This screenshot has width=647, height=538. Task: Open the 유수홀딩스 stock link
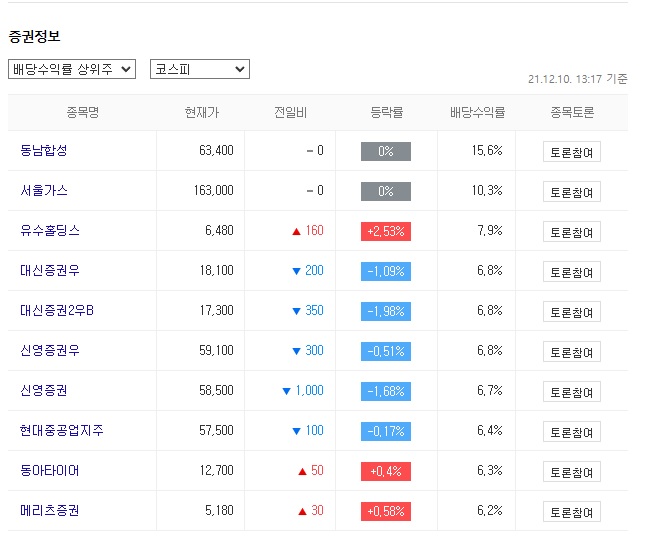click(x=50, y=231)
